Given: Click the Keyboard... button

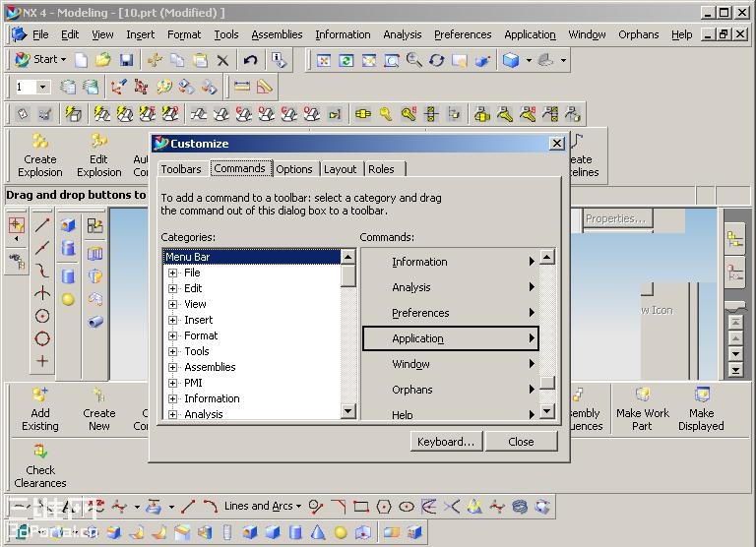Looking at the screenshot, I should [x=446, y=442].
